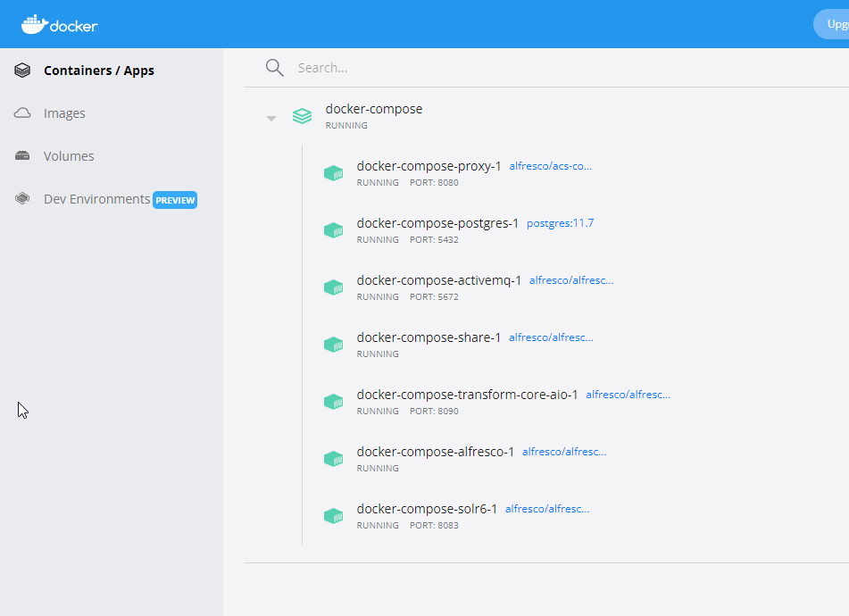Click the container icon beside docker-compose-activemq-1
This screenshot has height=616, width=849.
coord(334,287)
